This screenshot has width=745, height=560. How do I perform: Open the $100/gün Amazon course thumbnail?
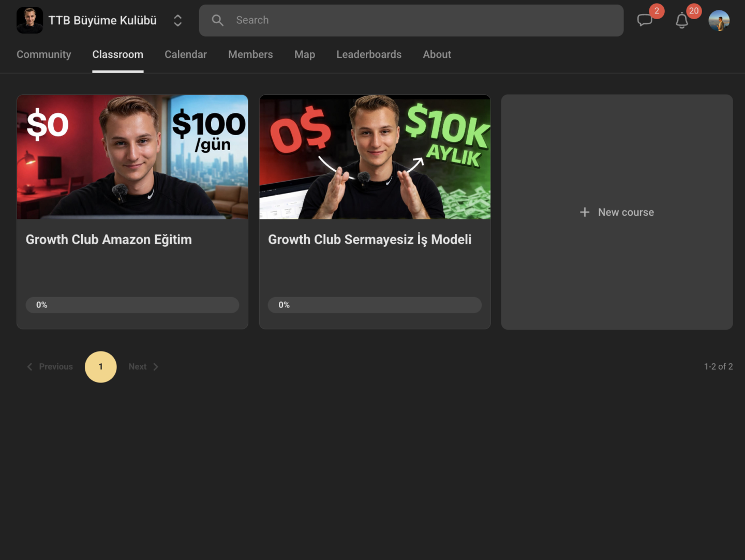tap(132, 157)
